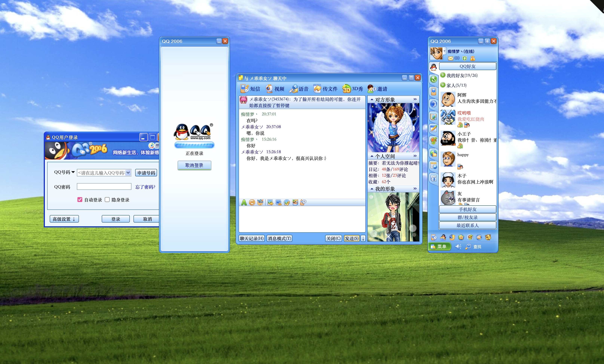604x364 pixels.
Task: Open the emoticon smiley picker
Action: (x=252, y=202)
